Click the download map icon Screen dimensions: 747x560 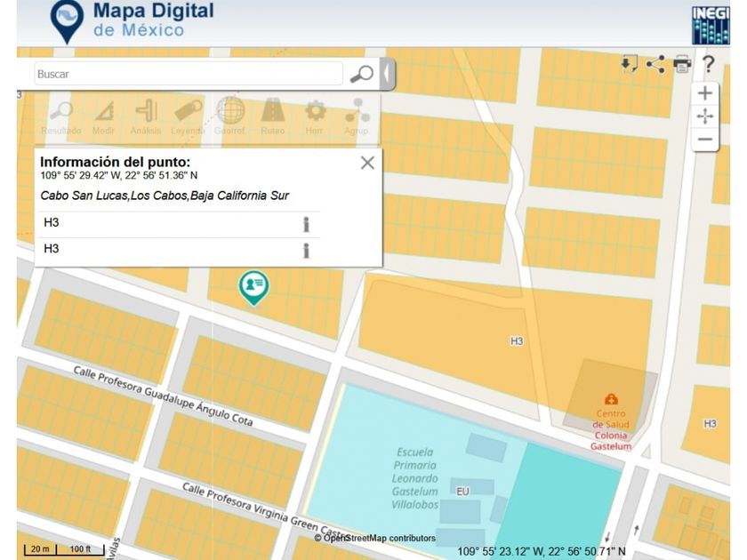point(629,64)
